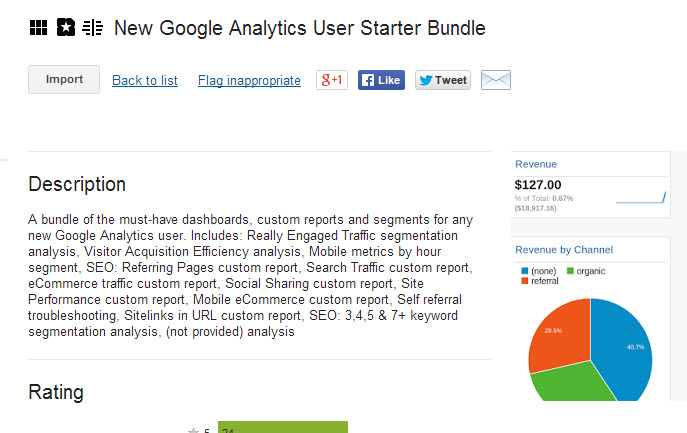Click the 5-star rating star icon
This screenshot has width=687, height=433.
tap(193, 430)
